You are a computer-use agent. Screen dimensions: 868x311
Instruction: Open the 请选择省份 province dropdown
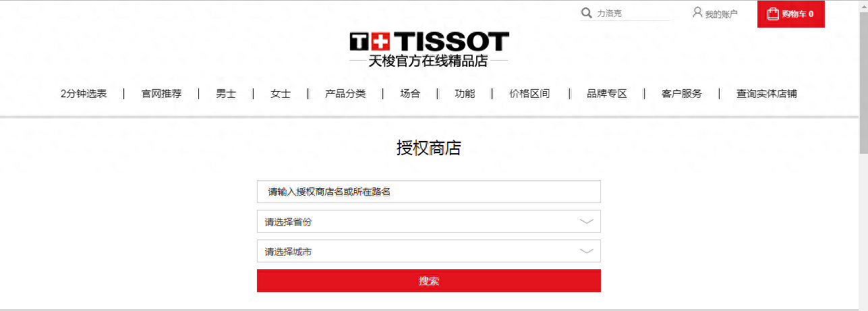429,221
